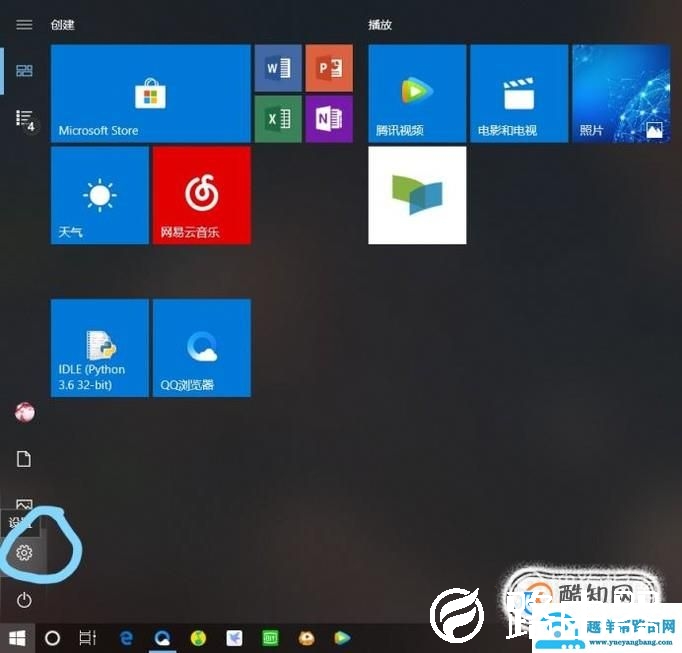Open the bird icon taskbar app
The height and width of the screenshot is (653, 682).
[x=234, y=638]
